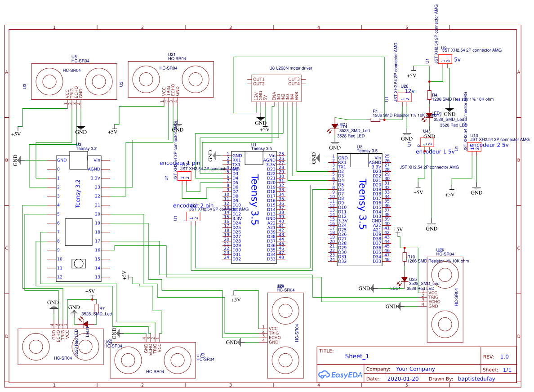Select the GND symbol below the motor driver
The height and width of the screenshot is (392, 534).
261,118
